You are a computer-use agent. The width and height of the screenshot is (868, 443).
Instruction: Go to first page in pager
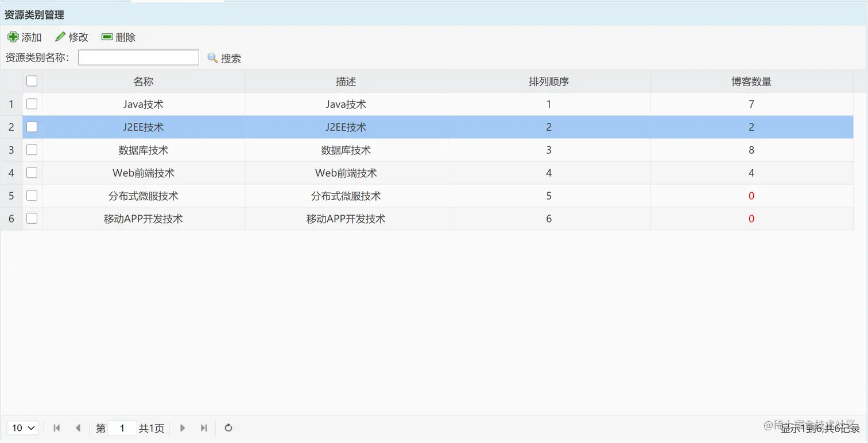pyautogui.click(x=57, y=428)
